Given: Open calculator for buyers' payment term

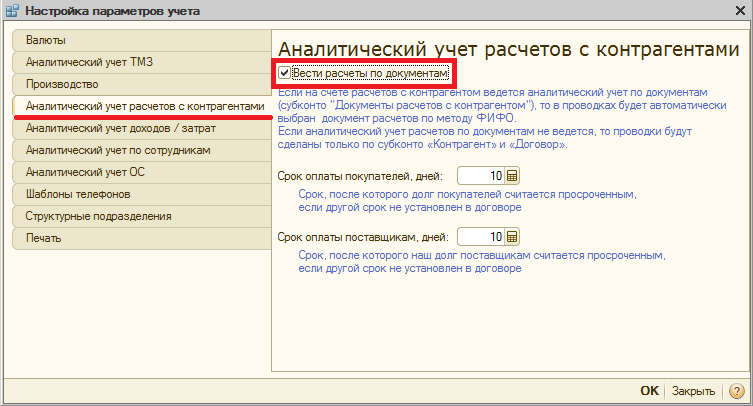Looking at the screenshot, I should coord(512,177).
